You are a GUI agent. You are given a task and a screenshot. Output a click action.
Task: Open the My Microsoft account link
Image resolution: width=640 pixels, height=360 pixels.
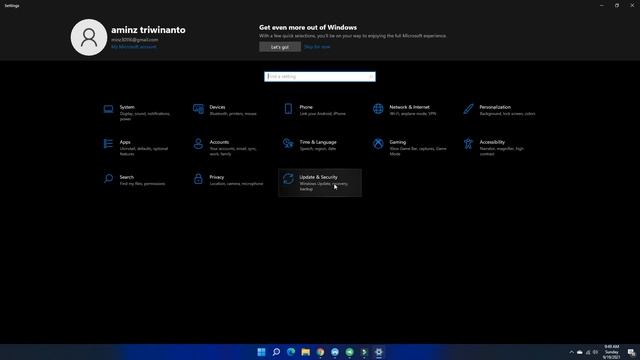[134, 47]
